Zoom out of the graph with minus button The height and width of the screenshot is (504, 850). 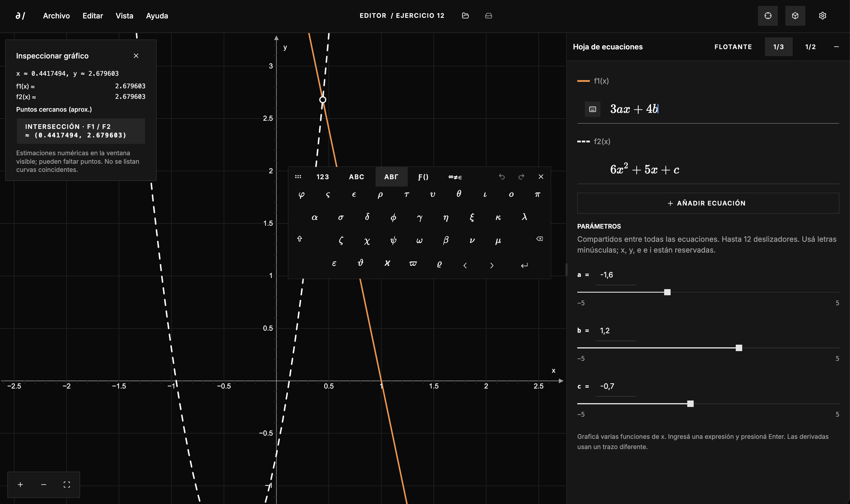44,484
